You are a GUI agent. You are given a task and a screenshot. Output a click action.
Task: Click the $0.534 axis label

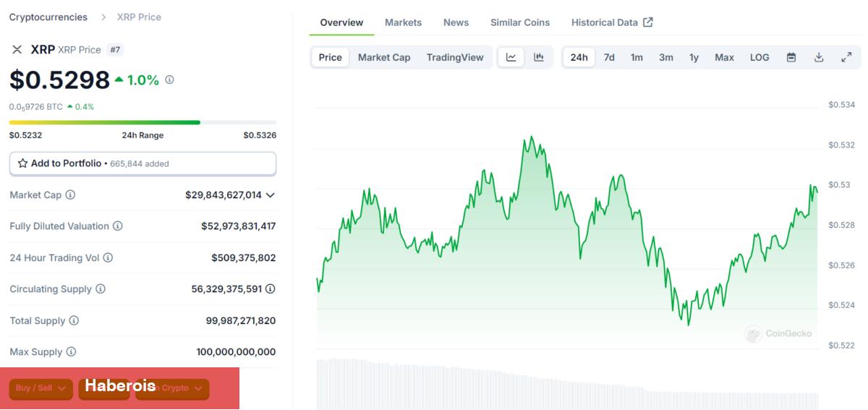[x=842, y=105]
